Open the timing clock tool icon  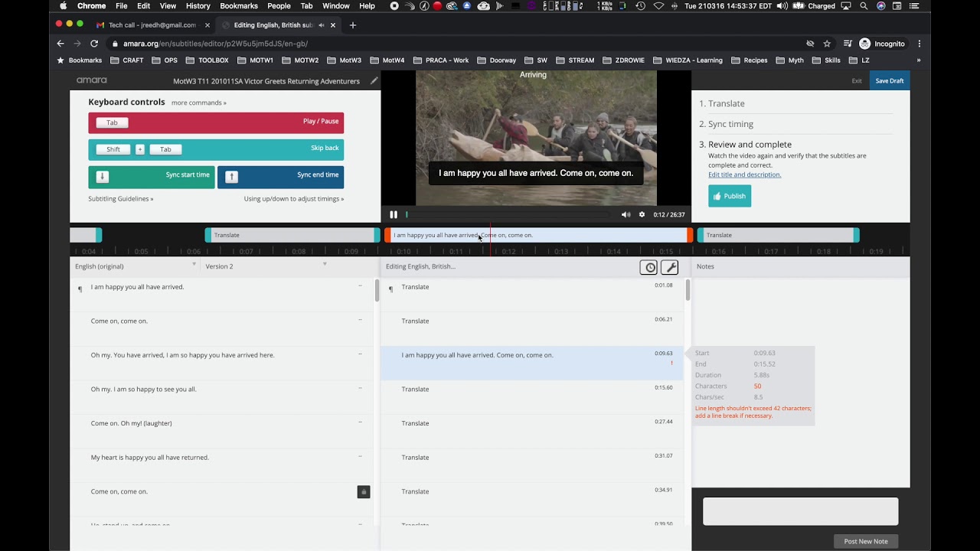[x=650, y=267]
